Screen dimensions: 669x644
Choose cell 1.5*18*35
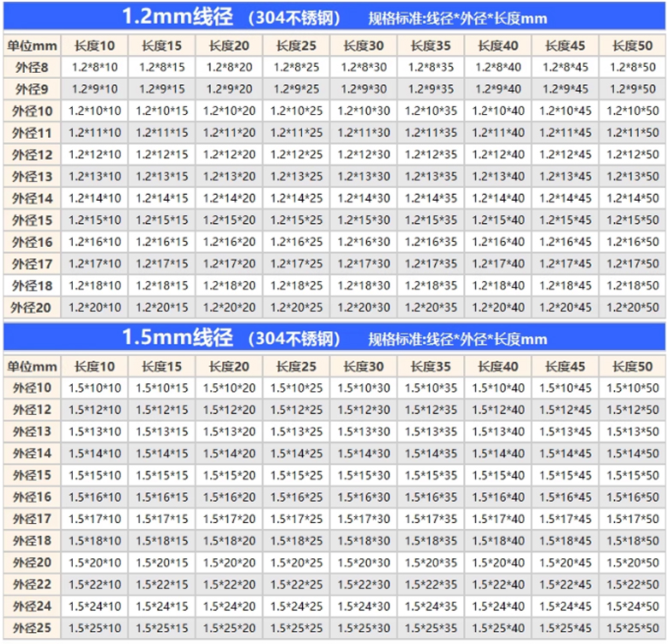click(x=431, y=541)
